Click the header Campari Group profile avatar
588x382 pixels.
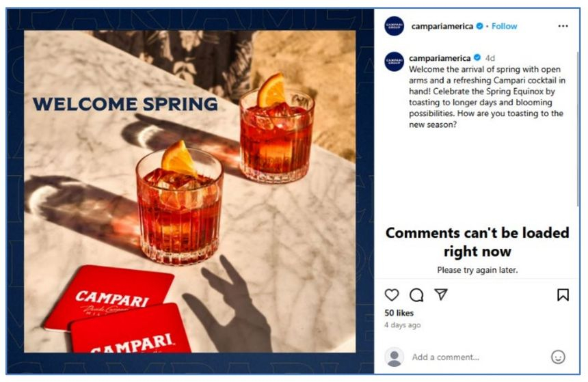point(394,26)
